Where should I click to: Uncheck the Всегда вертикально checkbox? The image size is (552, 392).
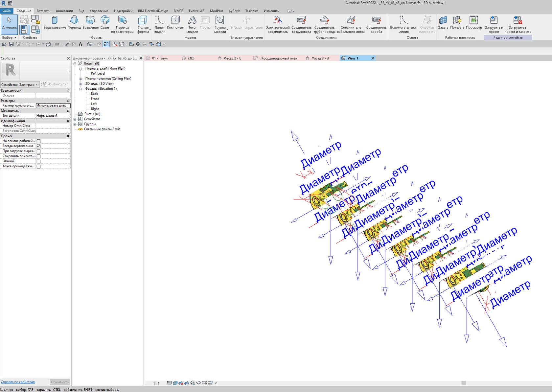click(x=38, y=146)
